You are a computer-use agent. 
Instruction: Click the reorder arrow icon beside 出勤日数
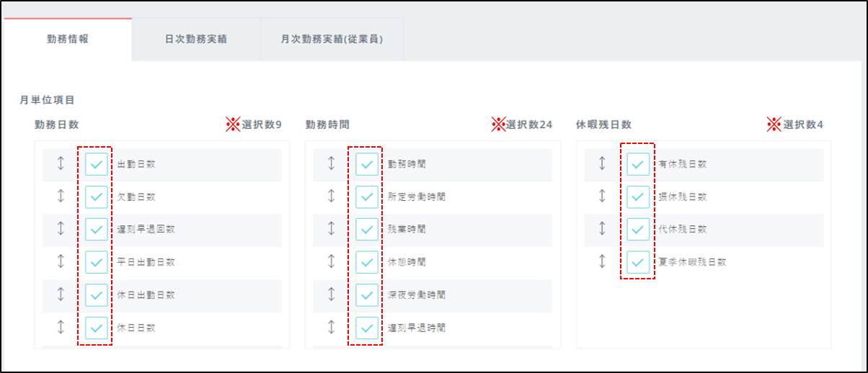coord(61,164)
